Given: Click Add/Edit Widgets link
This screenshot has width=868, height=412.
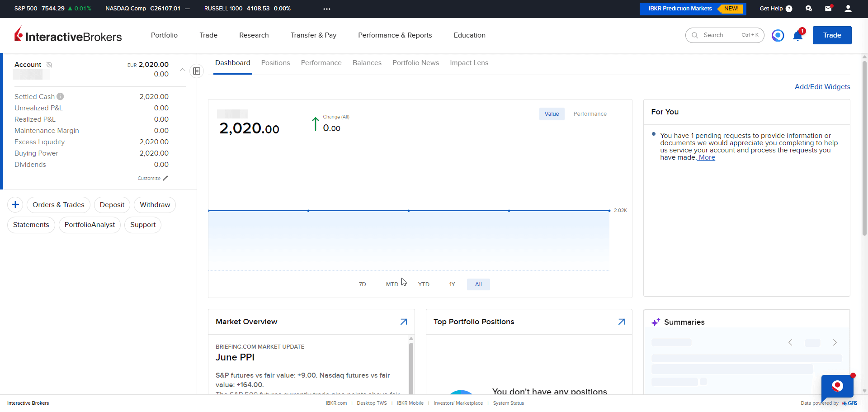Looking at the screenshot, I should click(822, 87).
